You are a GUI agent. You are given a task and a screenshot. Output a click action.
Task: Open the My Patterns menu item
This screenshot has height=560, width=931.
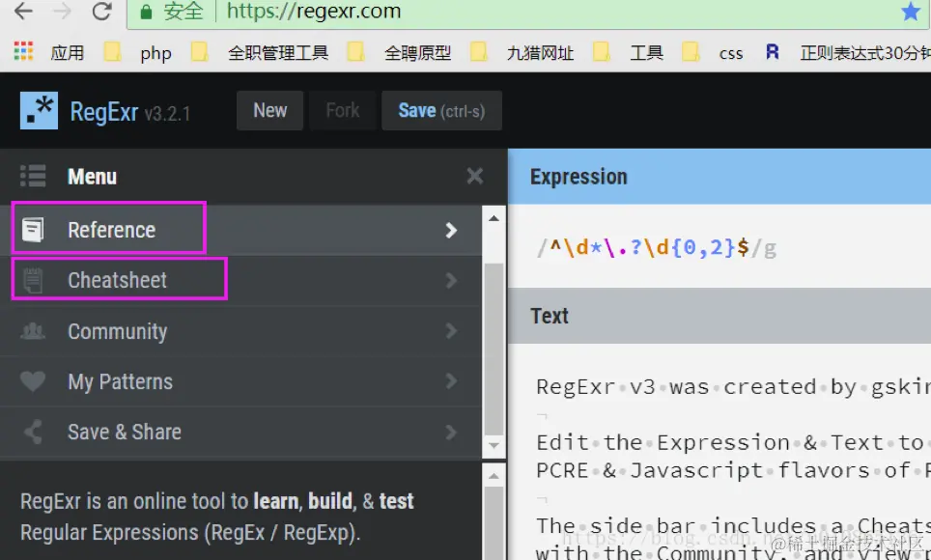tap(240, 381)
